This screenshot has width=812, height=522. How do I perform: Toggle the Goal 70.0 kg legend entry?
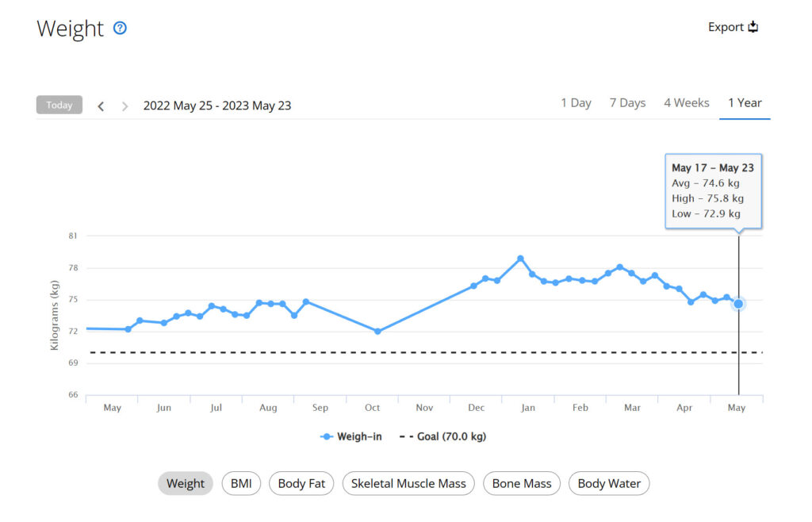[x=444, y=436]
